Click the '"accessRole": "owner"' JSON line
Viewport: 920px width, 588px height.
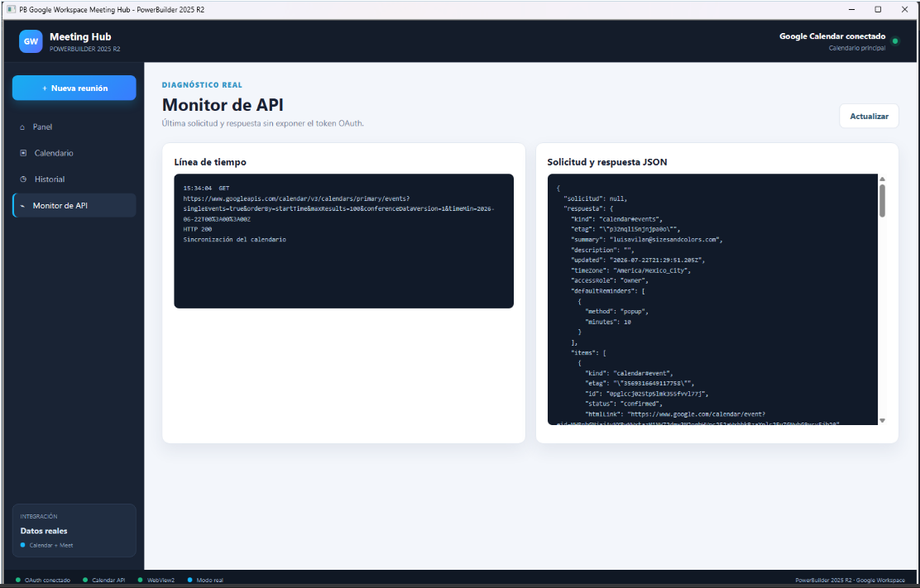[x=610, y=281]
